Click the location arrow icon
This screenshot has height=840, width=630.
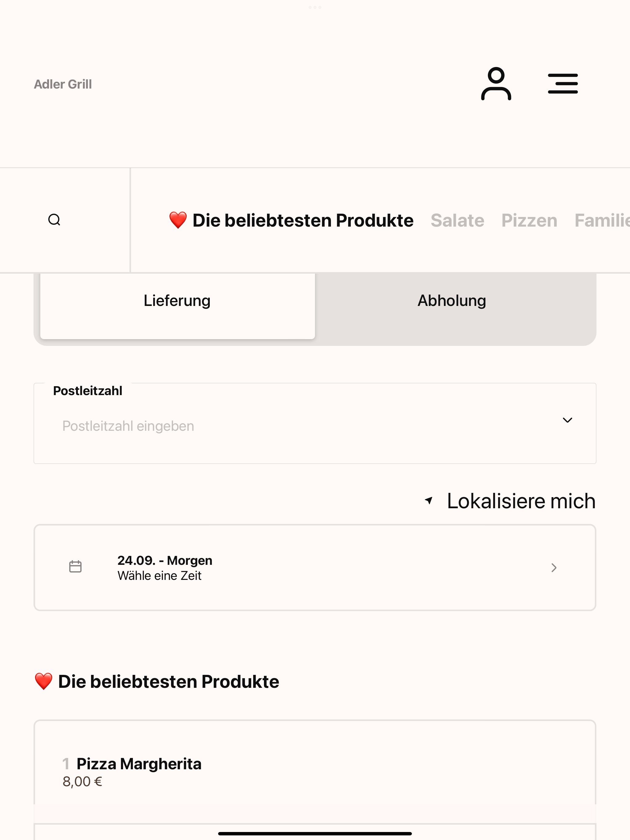coord(429,501)
